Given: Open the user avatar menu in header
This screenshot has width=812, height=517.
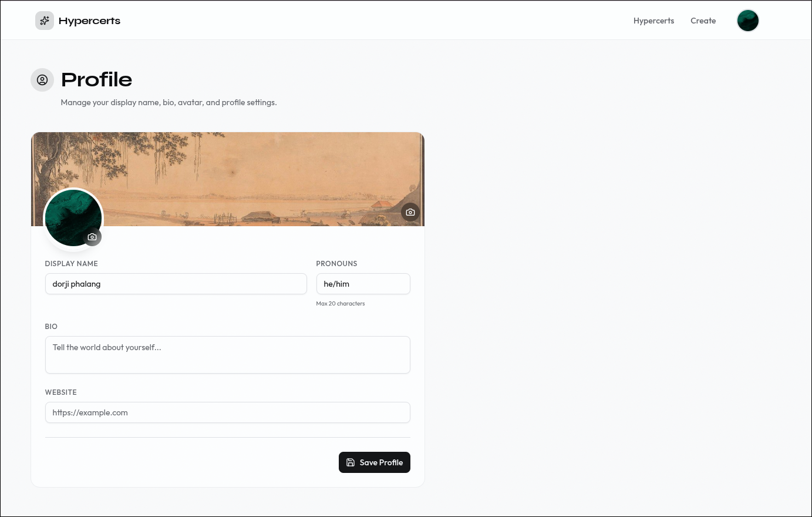Looking at the screenshot, I should tap(747, 21).
